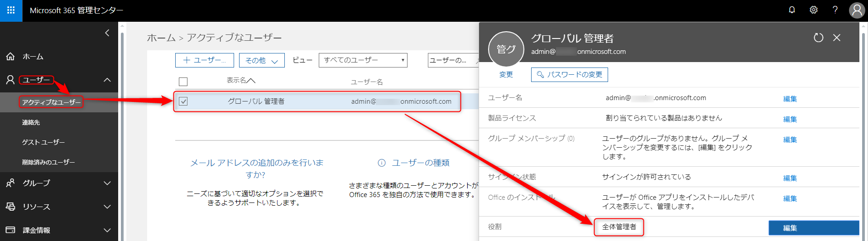Open ホーム in the sidebar
The width and height of the screenshot is (868, 241).
click(33, 57)
